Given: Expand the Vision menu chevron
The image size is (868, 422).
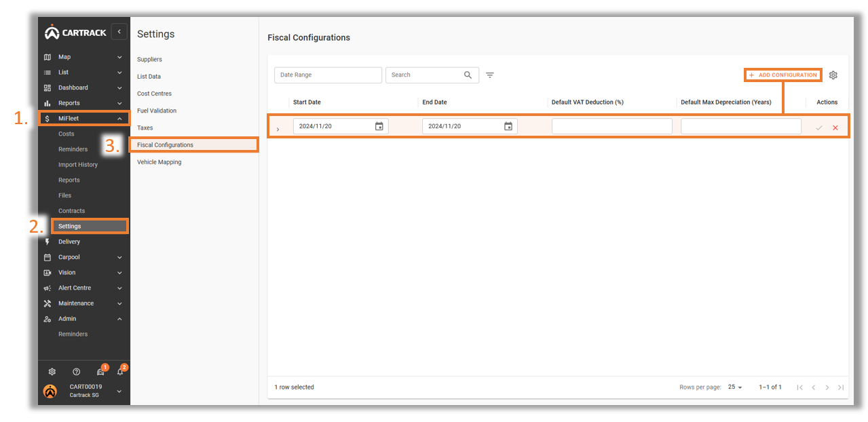Looking at the screenshot, I should 119,273.
